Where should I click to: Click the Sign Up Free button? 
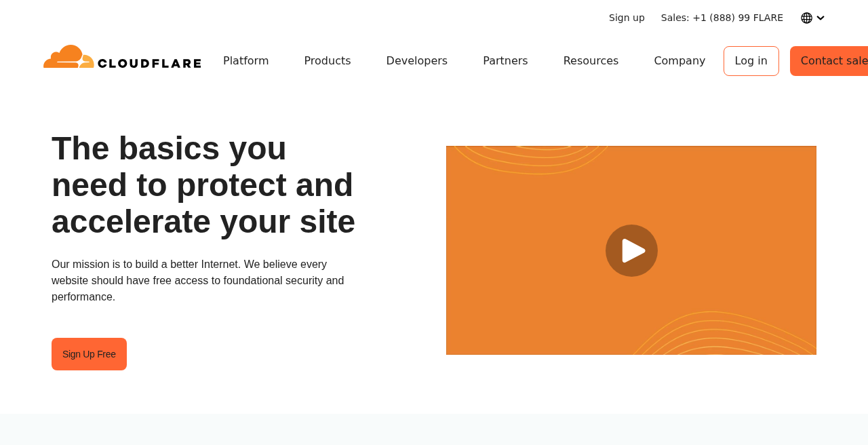click(x=89, y=354)
